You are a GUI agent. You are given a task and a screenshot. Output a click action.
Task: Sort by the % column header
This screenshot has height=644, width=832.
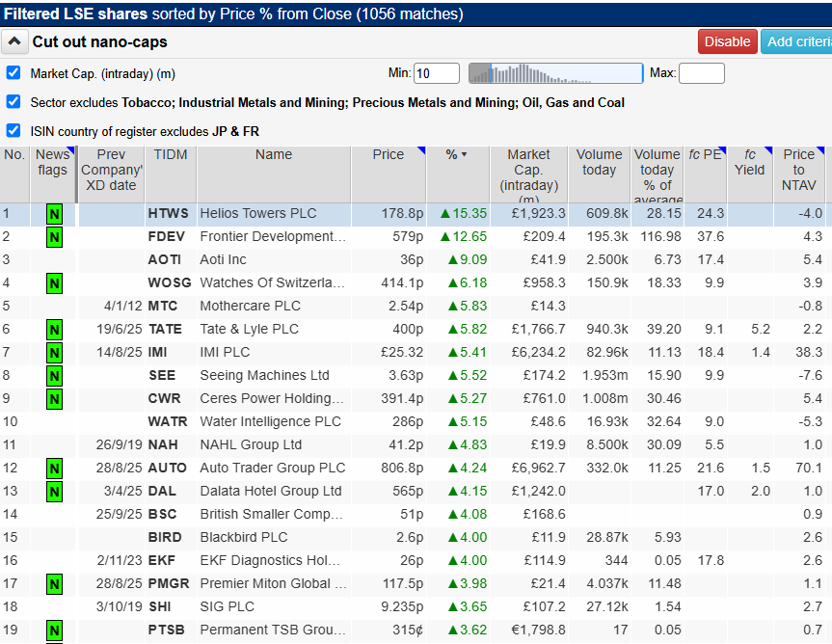click(458, 174)
